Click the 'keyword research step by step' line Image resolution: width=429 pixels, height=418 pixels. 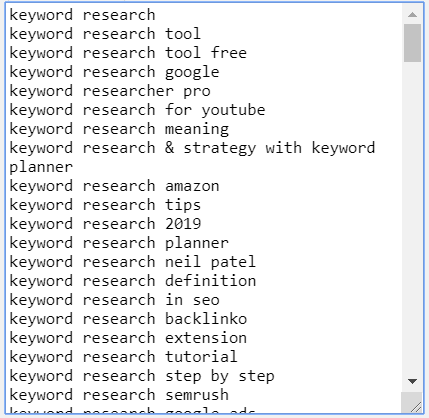click(x=142, y=376)
